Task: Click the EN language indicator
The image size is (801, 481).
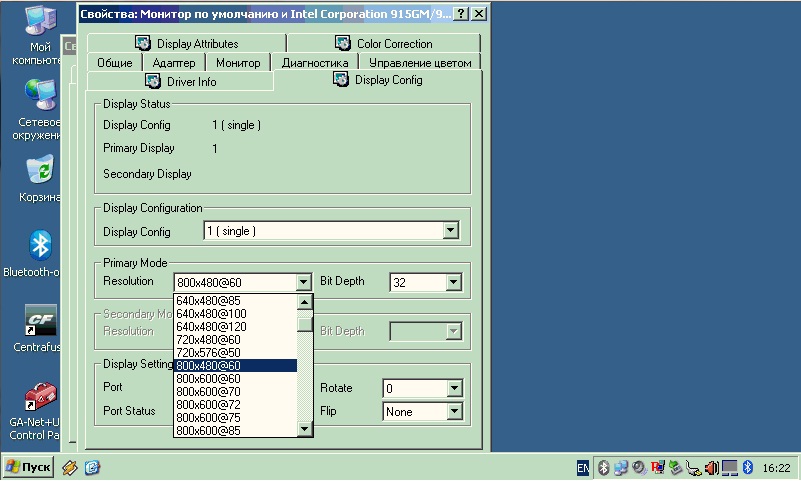Action: click(583, 468)
